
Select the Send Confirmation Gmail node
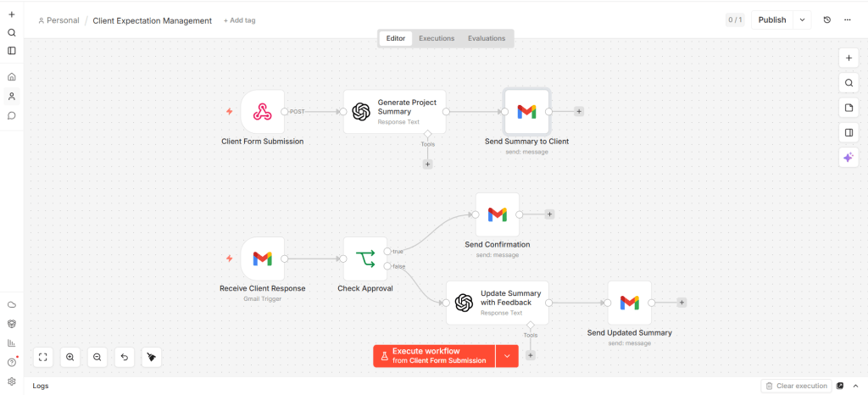click(497, 214)
